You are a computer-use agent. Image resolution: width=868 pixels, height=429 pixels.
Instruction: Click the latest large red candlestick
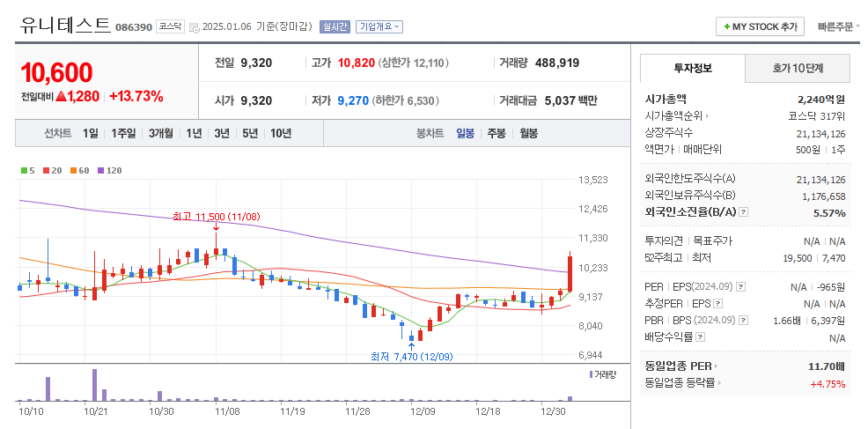pos(570,273)
